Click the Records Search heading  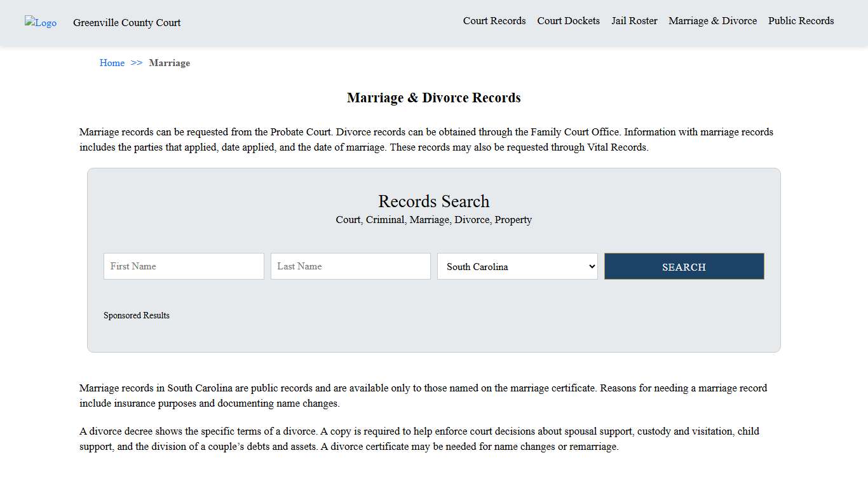click(434, 201)
